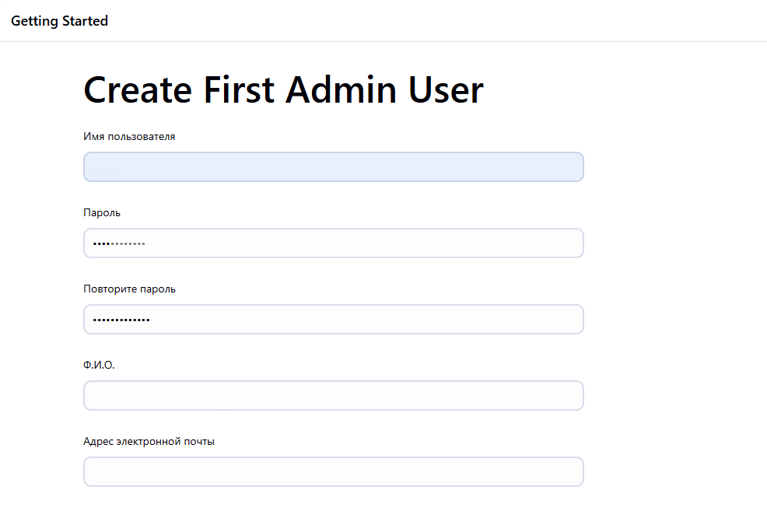This screenshot has height=532, width=767.
Task: Click the word Started in the header
Action: [84, 21]
